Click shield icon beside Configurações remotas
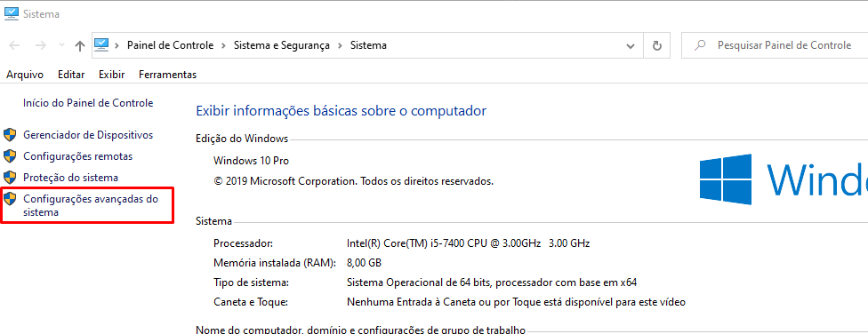 pos(10,156)
